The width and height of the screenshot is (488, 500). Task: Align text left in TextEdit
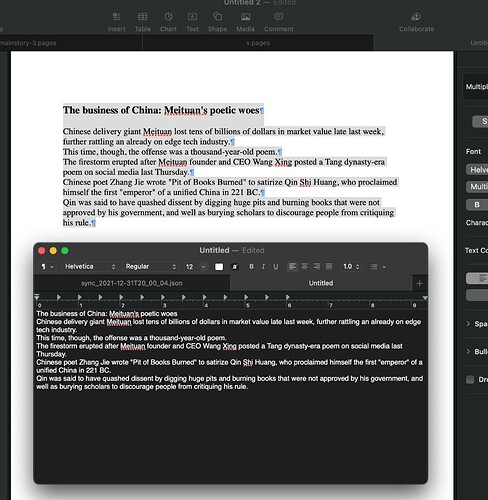coord(292,266)
